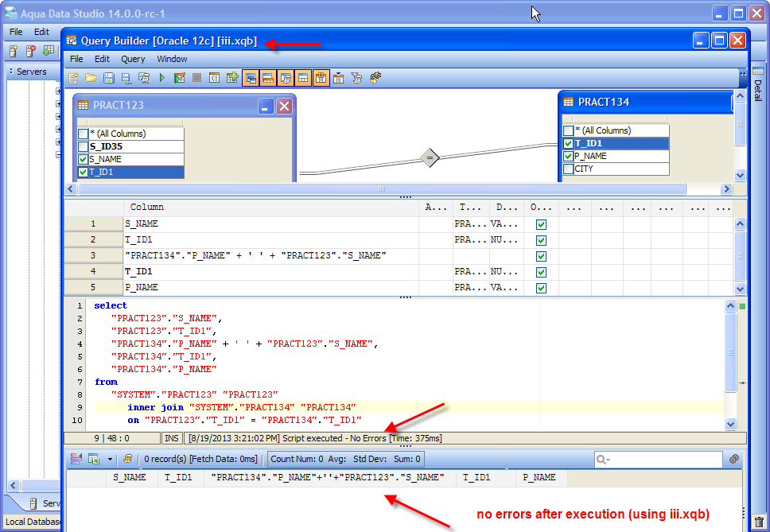Run the query with green Execute arrow
The height and width of the screenshot is (532, 770).
162,78
